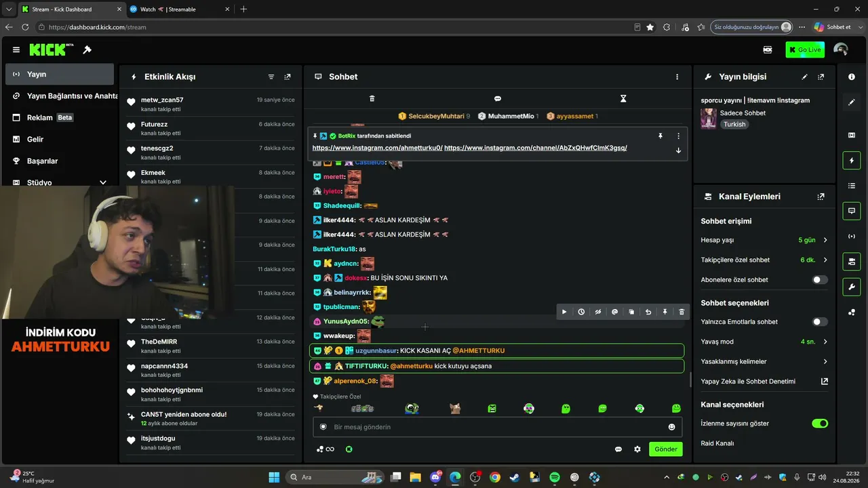
Task: Click the pin icon in the message hover toolbar
Action: coord(665,312)
